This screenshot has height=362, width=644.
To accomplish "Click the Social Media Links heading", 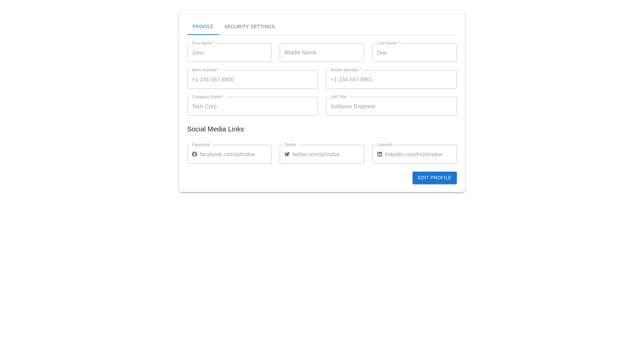I will [x=215, y=129].
